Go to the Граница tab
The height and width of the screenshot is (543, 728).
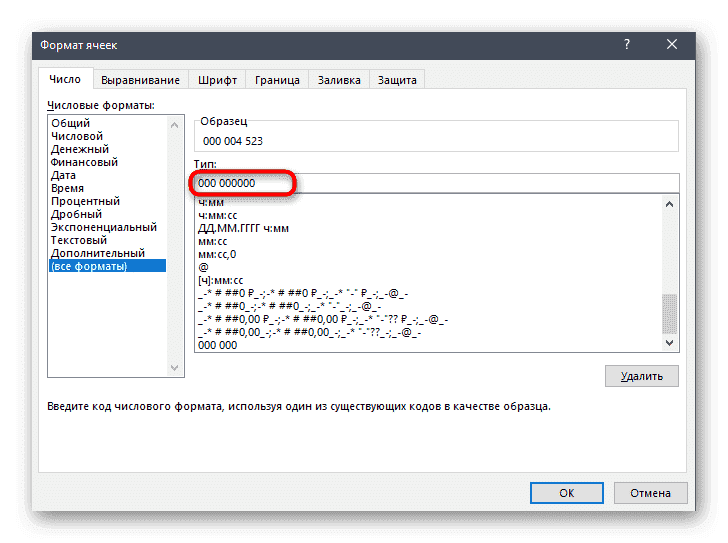277,80
